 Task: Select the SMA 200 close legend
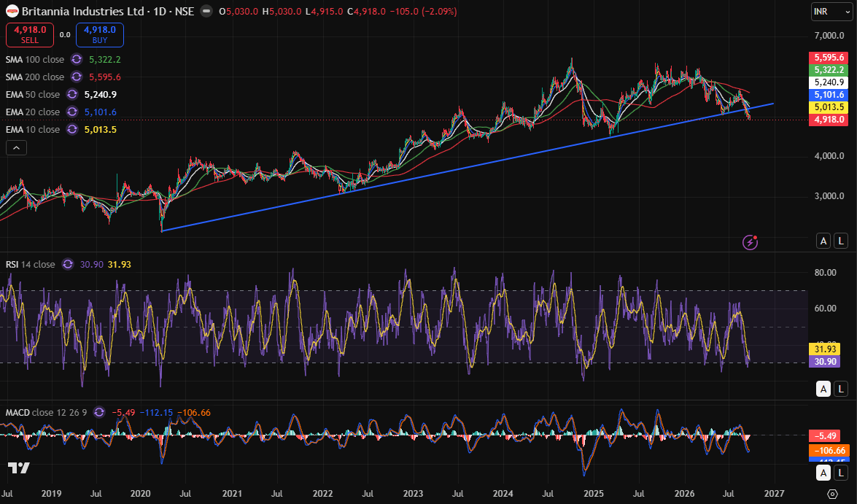(x=35, y=77)
